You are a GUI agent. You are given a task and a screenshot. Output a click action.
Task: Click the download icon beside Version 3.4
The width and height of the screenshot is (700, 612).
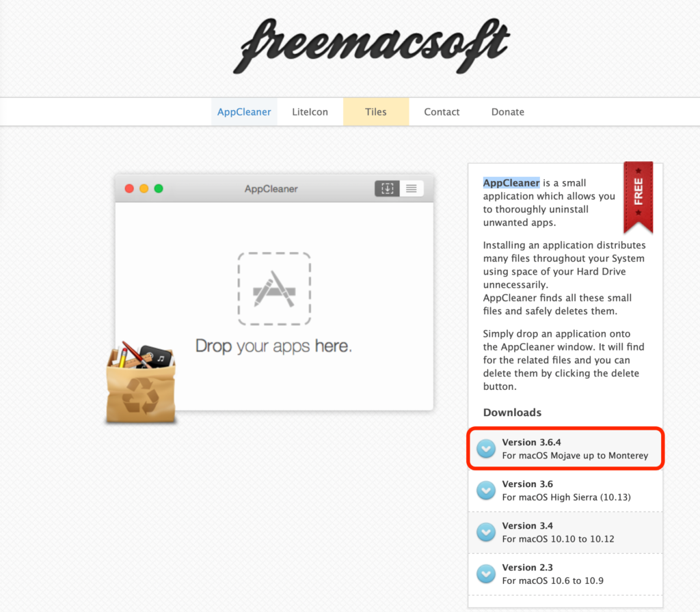[485, 532]
